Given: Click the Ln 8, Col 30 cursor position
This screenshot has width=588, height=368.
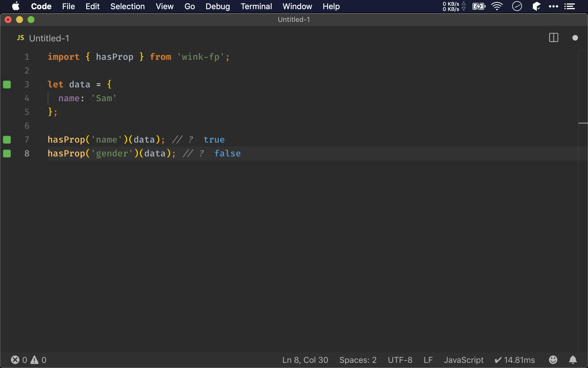Looking at the screenshot, I should point(305,360).
